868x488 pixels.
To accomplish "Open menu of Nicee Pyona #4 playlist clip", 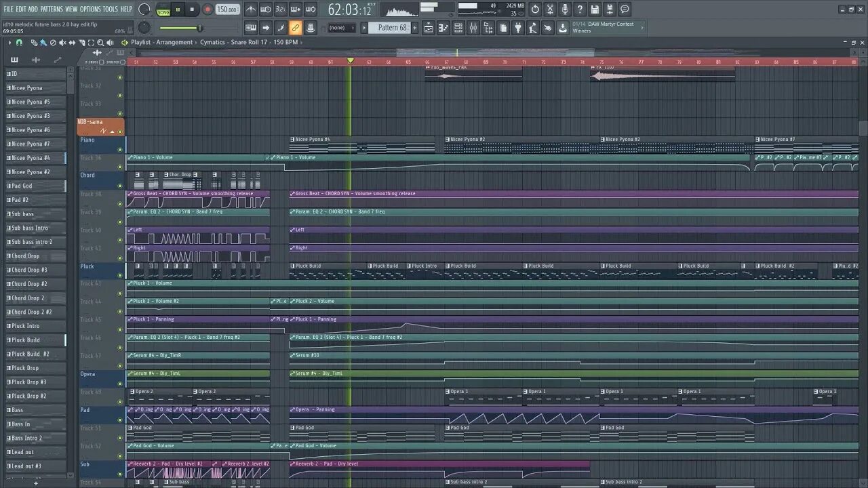I will click(292, 140).
